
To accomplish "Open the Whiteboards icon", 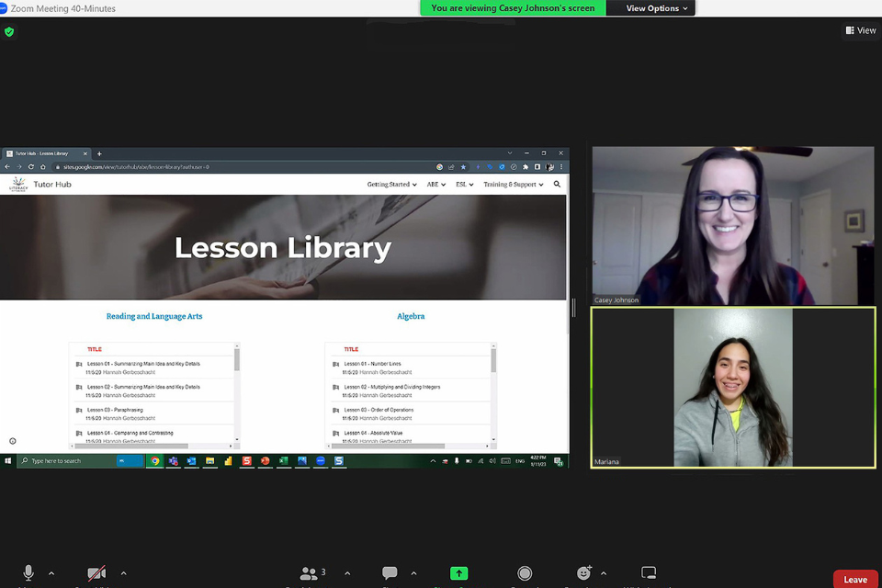I will coord(649,573).
